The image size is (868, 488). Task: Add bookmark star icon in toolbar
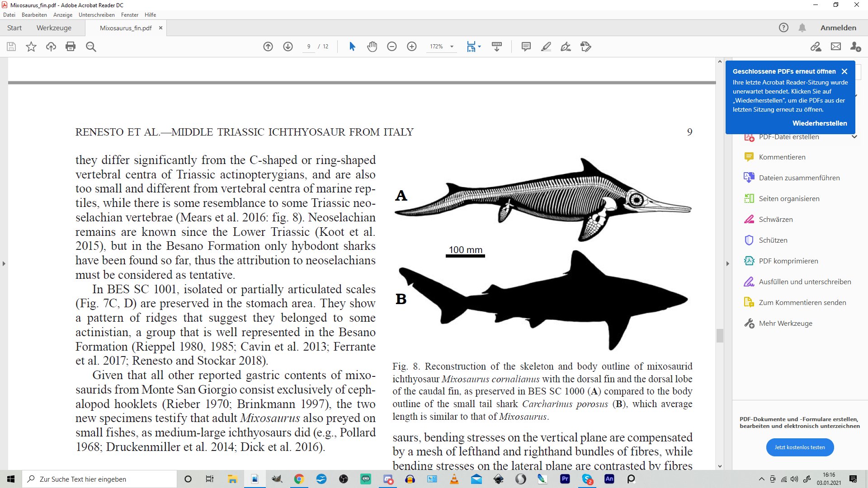[31, 47]
